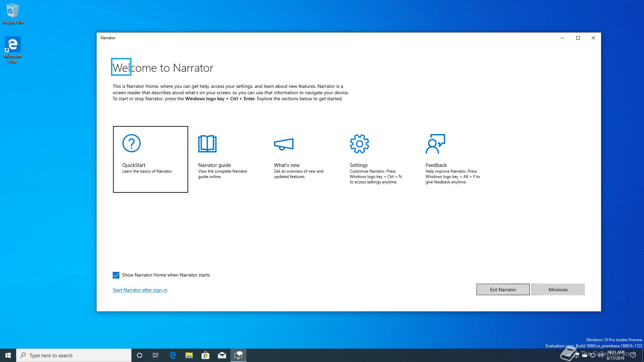Open the QuickStart question mark tile

150,159
